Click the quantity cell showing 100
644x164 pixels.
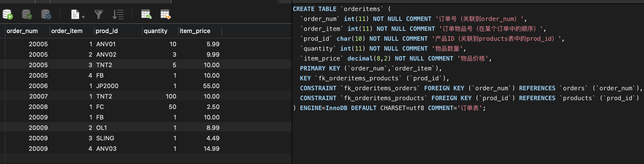tap(171, 96)
